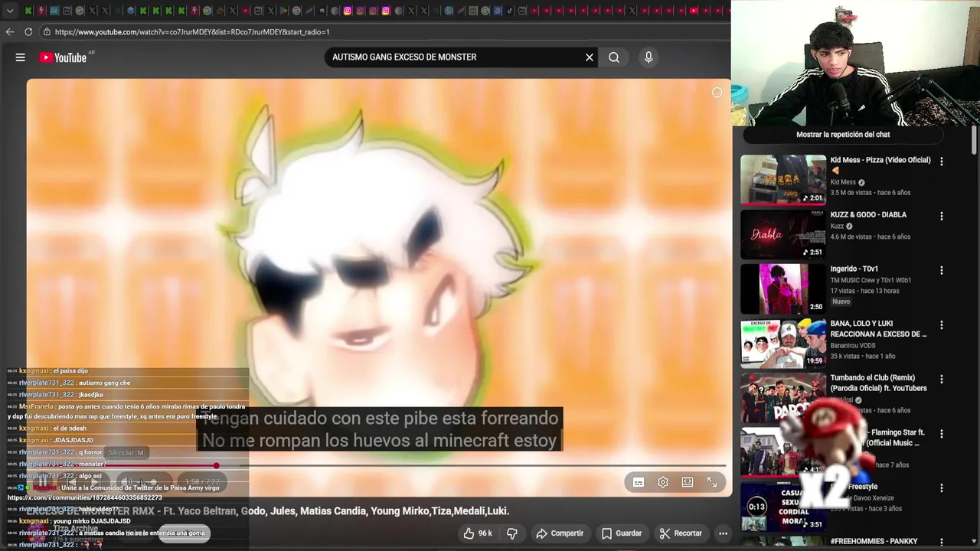Clip the video with Recortar
The image size is (980, 551).
click(681, 533)
